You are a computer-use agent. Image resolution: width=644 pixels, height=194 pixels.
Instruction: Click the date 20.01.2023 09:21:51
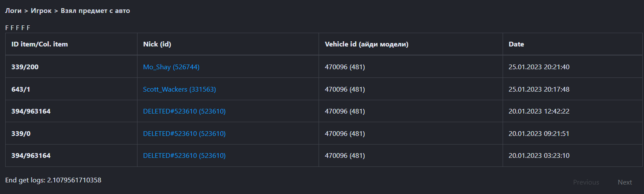(539, 134)
